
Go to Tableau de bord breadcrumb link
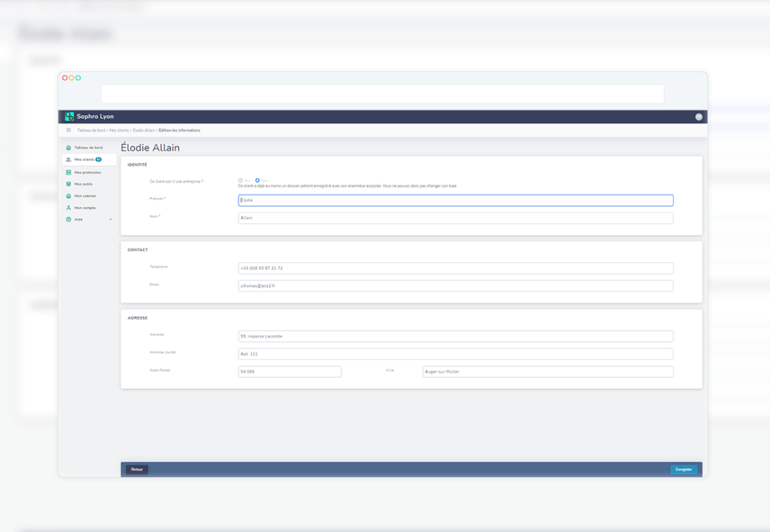[x=91, y=130]
